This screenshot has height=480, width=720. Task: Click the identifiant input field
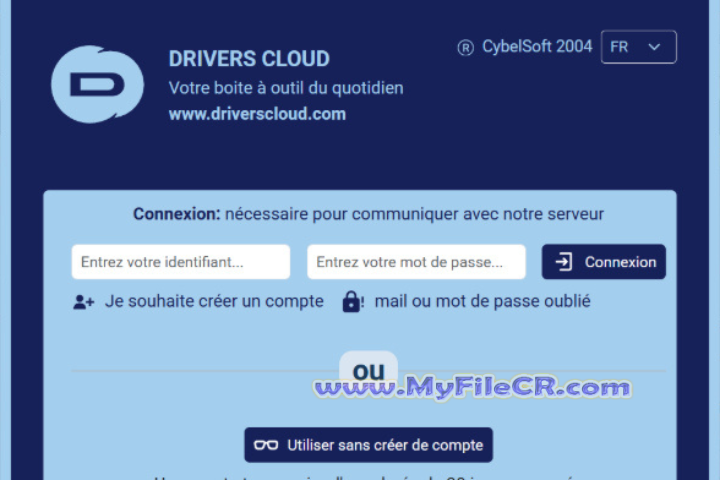[x=181, y=262]
